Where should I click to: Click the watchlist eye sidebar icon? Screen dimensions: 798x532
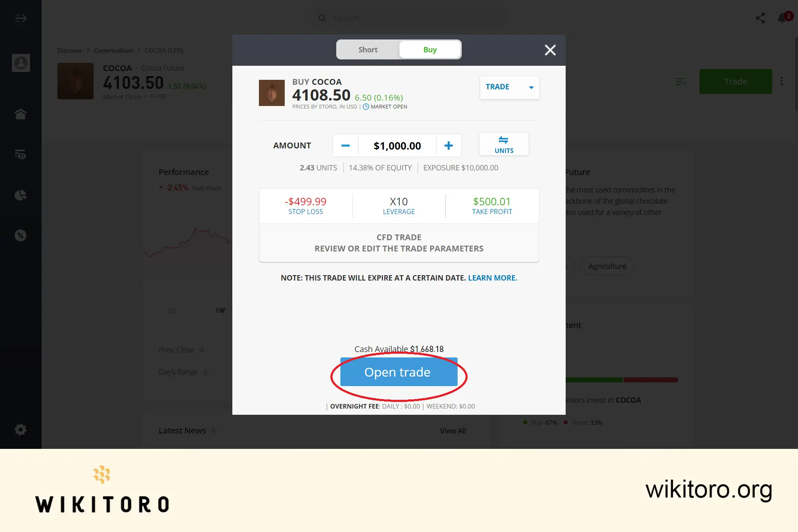21,154
